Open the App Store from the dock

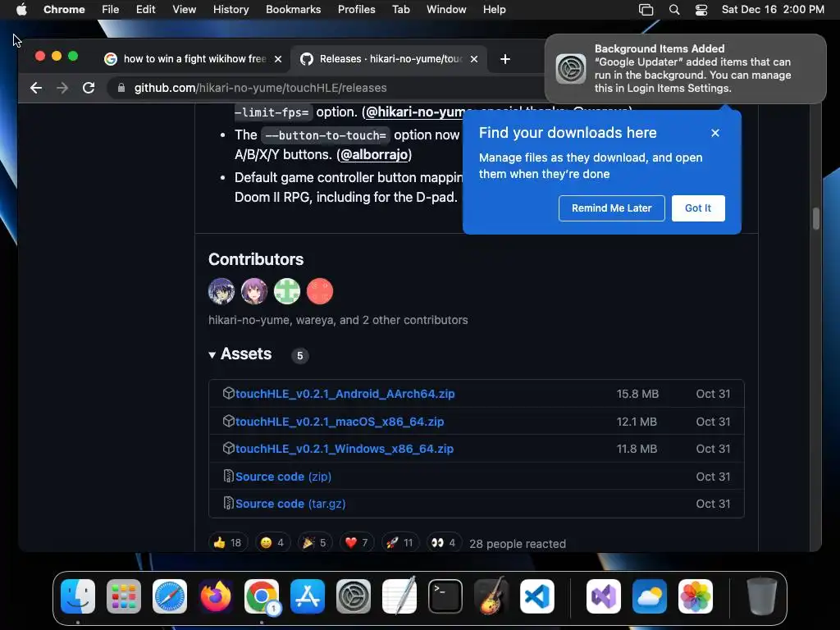click(308, 596)
